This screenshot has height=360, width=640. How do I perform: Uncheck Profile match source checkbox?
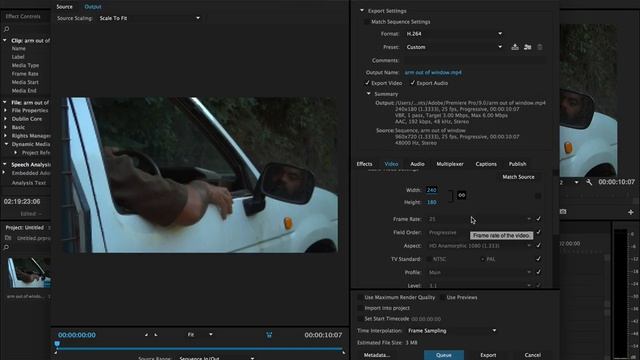pos(538,272)
